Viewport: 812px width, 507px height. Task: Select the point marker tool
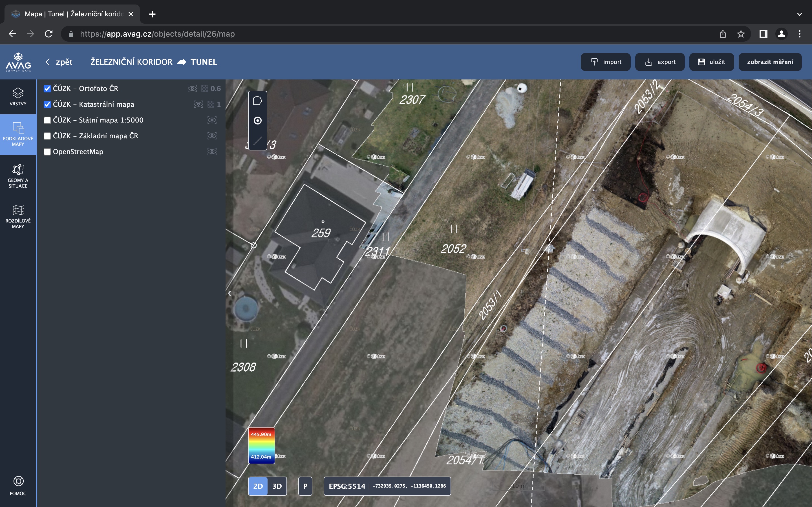click(257, 121)
